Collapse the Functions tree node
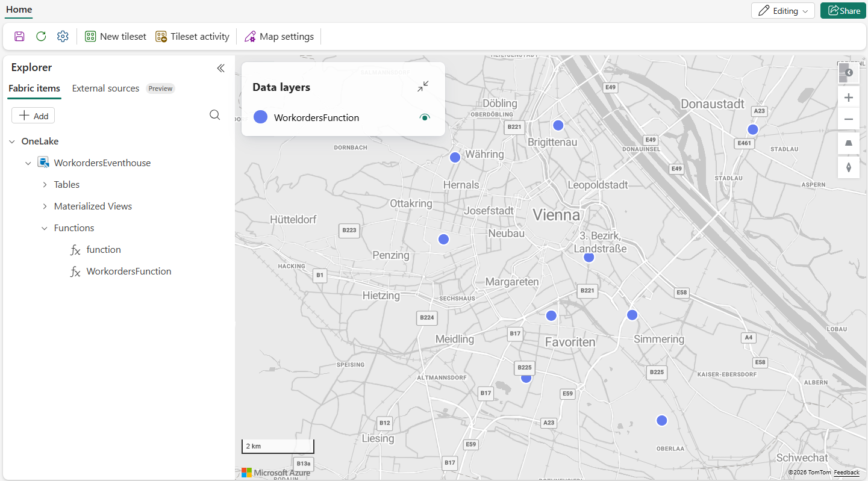Image resolution: width=868 pixels, height=481 pixels. click(x=45, y=228)
